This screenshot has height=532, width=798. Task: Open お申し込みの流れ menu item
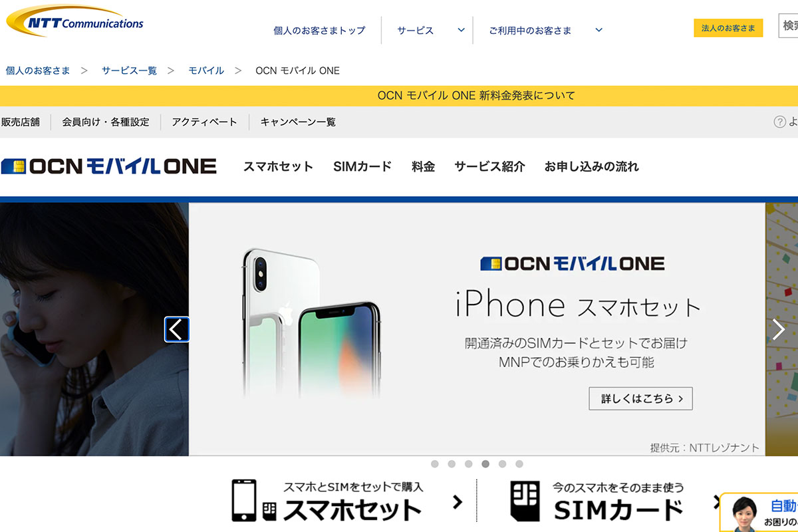tap(591, 167)
